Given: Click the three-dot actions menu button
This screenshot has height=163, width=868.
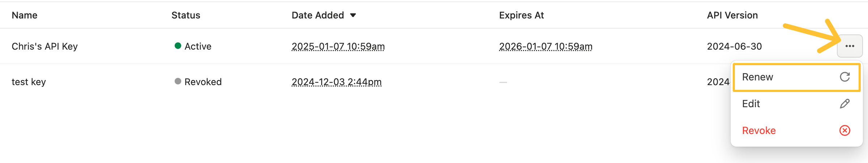Looking at the screenshot, I should click(x=850, y=46).
